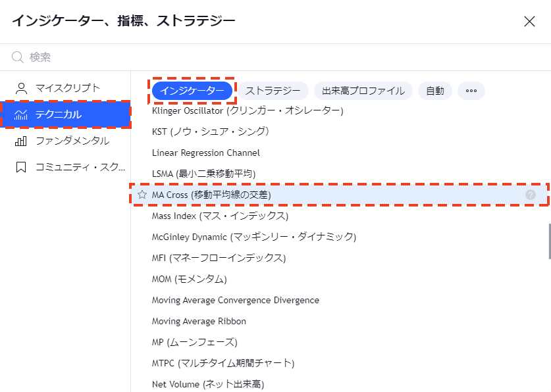The width and height of the screenshot is (551, 392).
Task: Open the 出来高プロファイル filter tab
Action: coord(363,91)
